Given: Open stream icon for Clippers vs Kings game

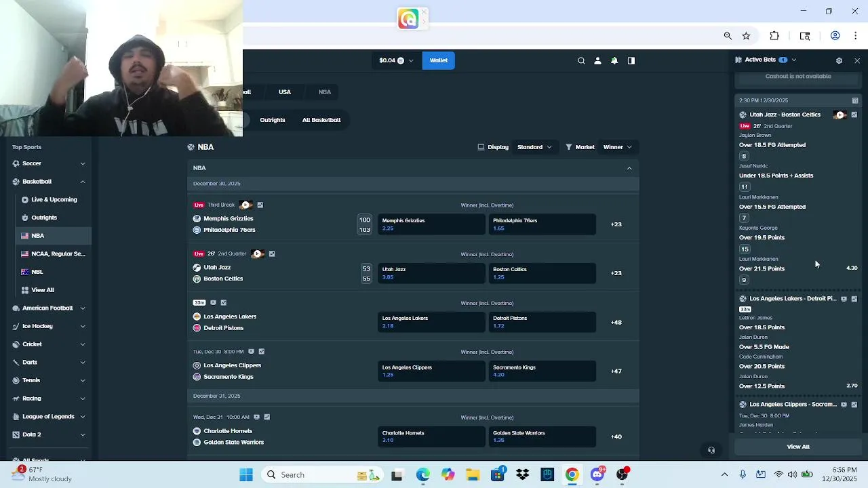Looking at the screenshot, I should point(251,351).
